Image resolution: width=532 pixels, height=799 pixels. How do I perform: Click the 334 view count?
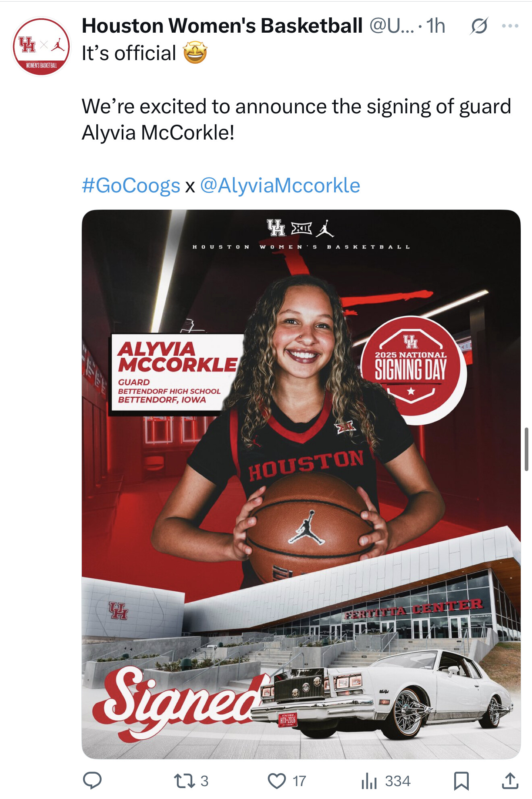[397, 781]
